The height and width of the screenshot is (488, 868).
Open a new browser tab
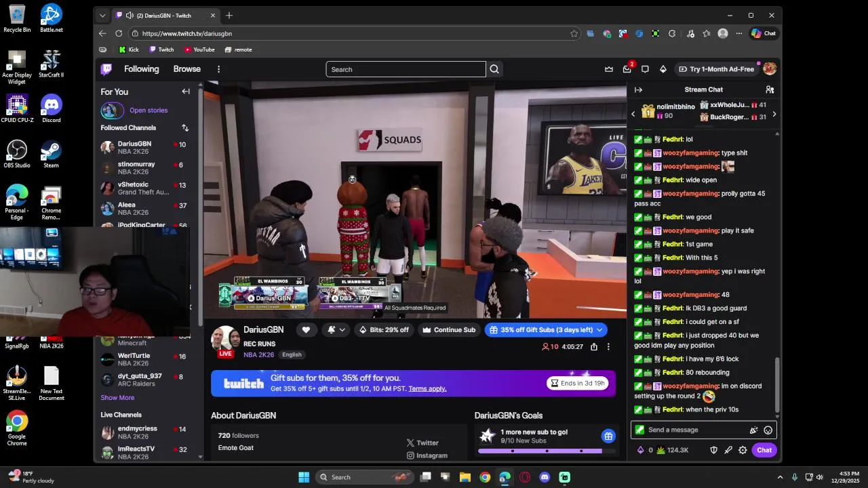tap(229, 16)
